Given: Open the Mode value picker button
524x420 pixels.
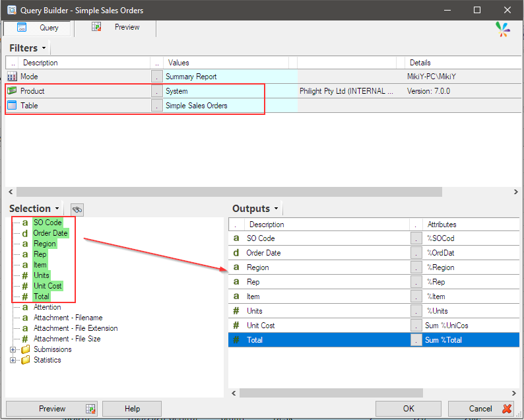Looking at the screenshot, I should click(156, 77).
